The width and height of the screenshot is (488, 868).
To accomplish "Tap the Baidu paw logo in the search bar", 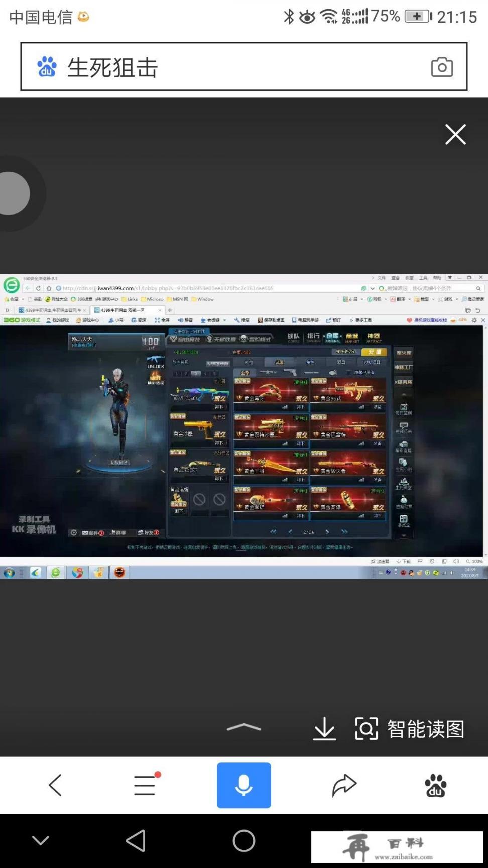I will (47, 67).
